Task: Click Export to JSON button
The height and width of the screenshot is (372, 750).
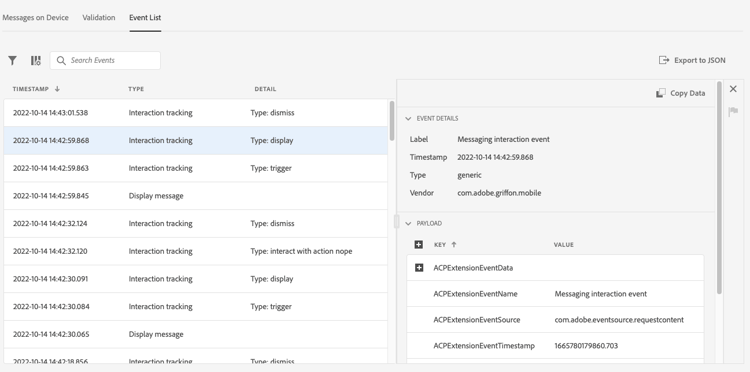Action: click(692, 60)
